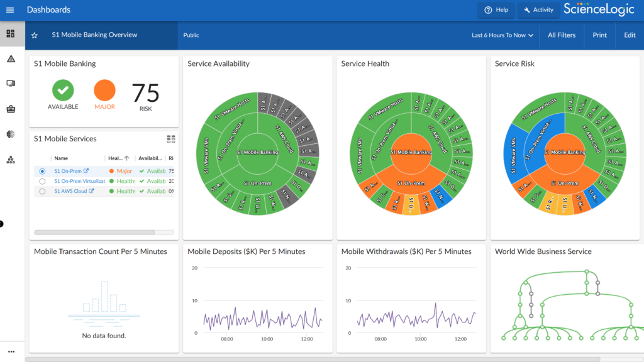The image size is (644, 362).
Task: Open the Last 6 Hours To Now time dropdown
Action: pos(501,35)
